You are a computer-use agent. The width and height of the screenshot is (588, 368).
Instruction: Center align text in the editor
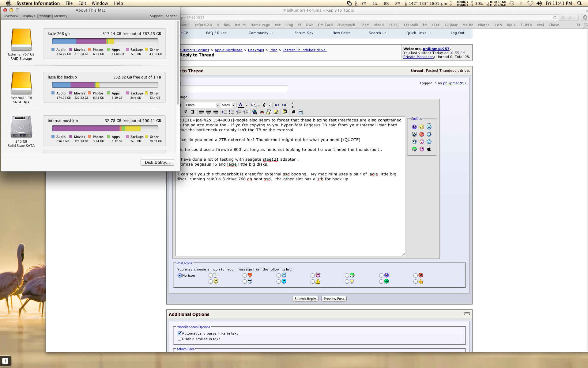pyautogui.click(x=209, y=112)
